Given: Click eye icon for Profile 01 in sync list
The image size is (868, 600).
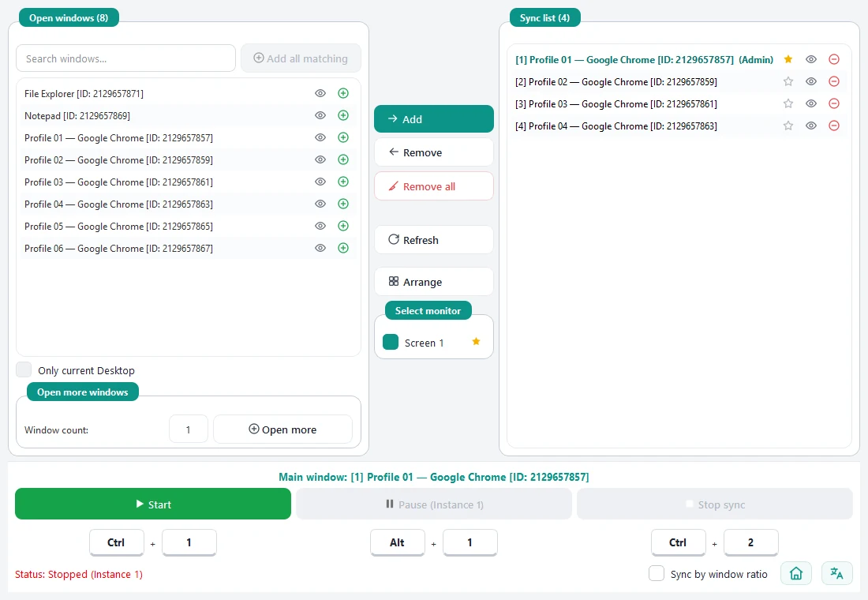Looking at the screenshot, I should (811, 59).
